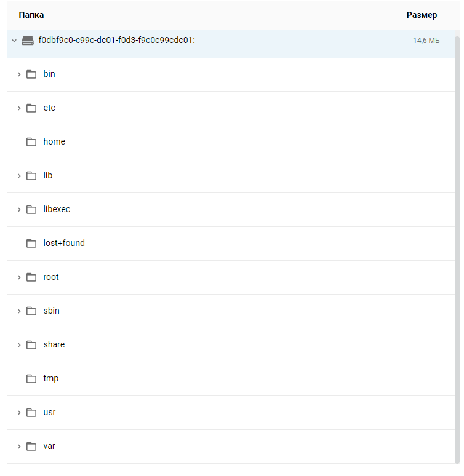This screenshot has width=464, height=476.
Task: Expand the lib folder chevron
Action: (x=19, y=176)
